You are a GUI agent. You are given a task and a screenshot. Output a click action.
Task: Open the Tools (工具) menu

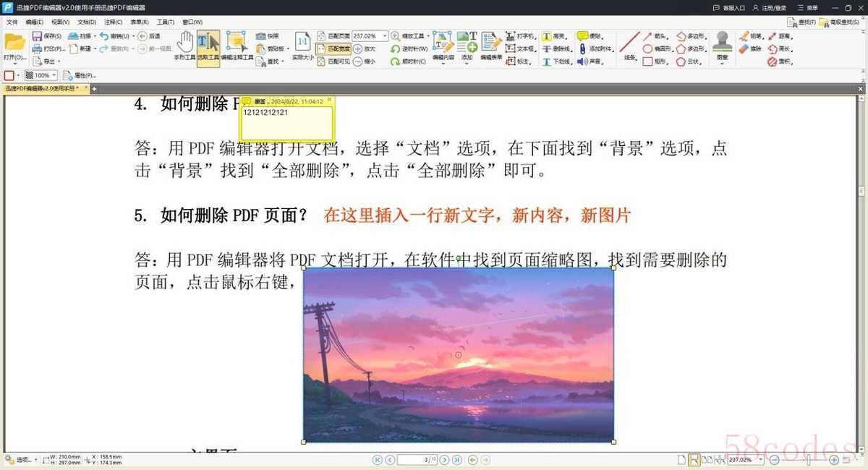[165, 22]
